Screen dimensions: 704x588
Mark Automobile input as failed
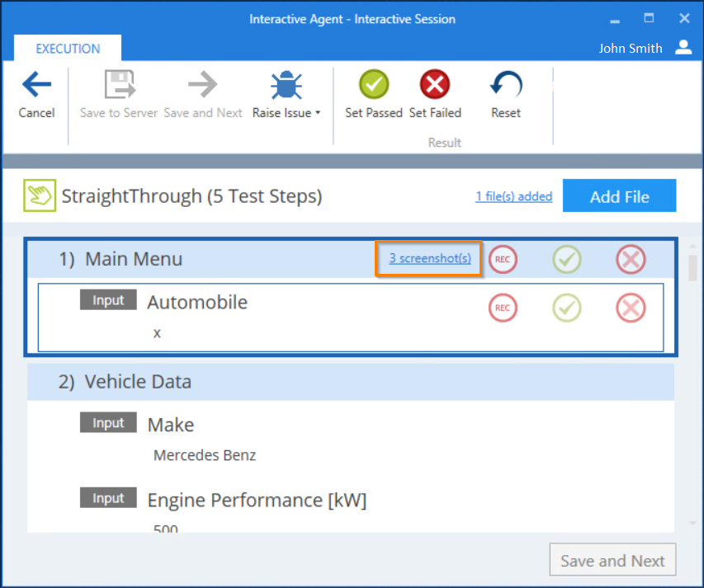[631, 308]
